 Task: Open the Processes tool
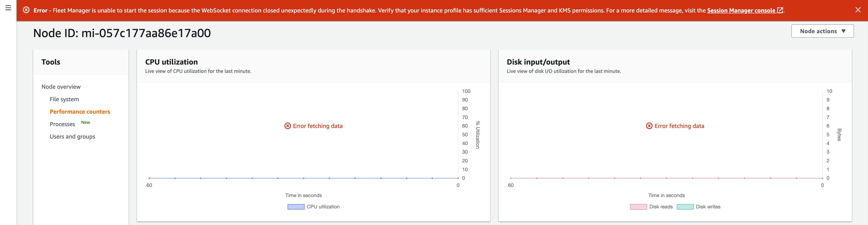[62, 124]
